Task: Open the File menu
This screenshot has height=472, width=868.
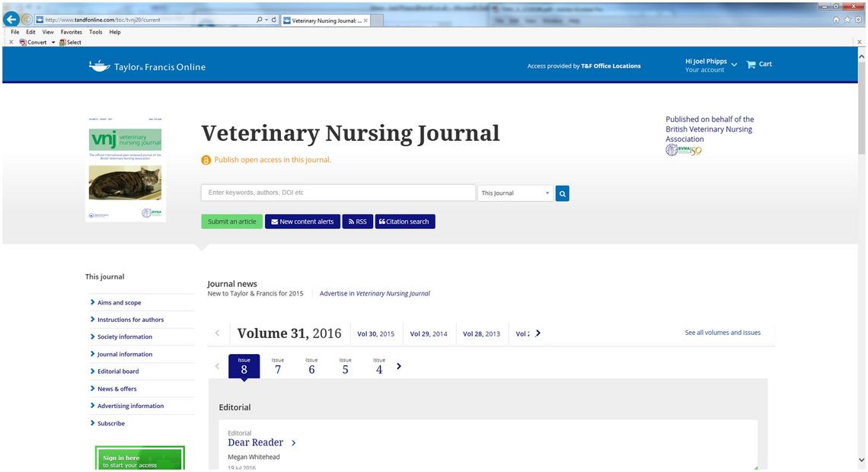Action: pyautogui.click(x=15, y=32)
